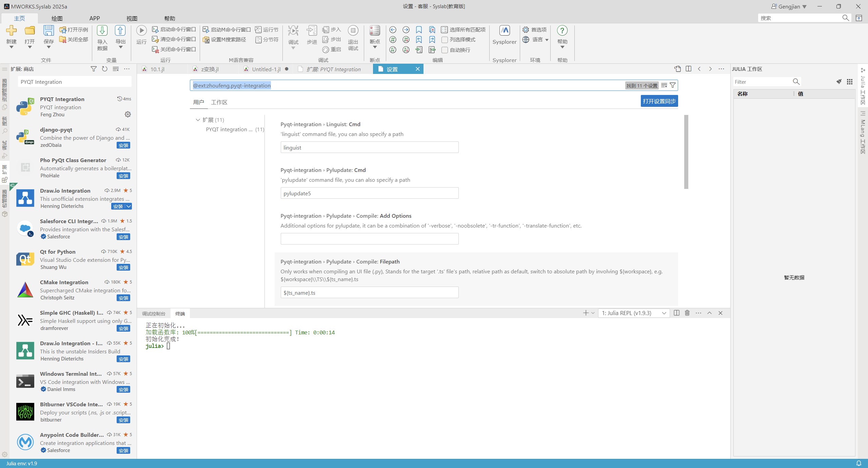Open the Sysplorer application icon
868x468 pixels.
click(x=505, y=31)
